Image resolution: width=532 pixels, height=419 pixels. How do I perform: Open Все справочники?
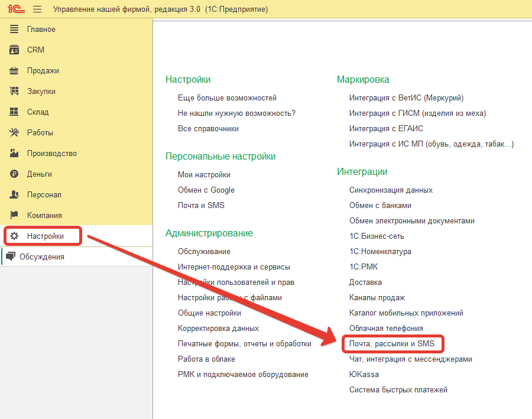(208, 129)
